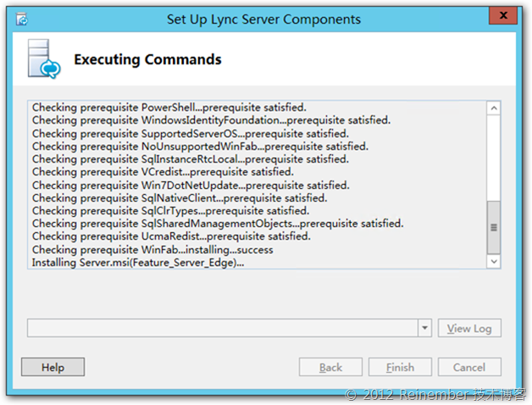Close the Set Up Lync Server Components window
The image size is (532, 405).
click(x=503, y=15)
